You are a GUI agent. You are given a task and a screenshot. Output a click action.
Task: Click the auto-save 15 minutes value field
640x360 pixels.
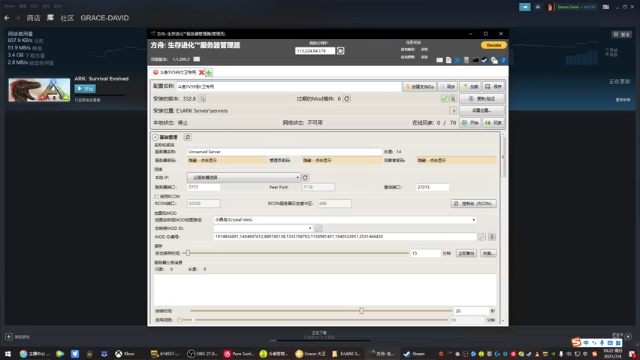pyautogui.click(x=425, y=253)
